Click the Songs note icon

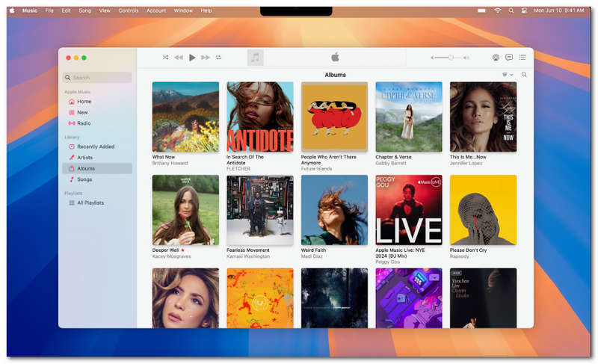pyautogui.click(x=71, y=179)
